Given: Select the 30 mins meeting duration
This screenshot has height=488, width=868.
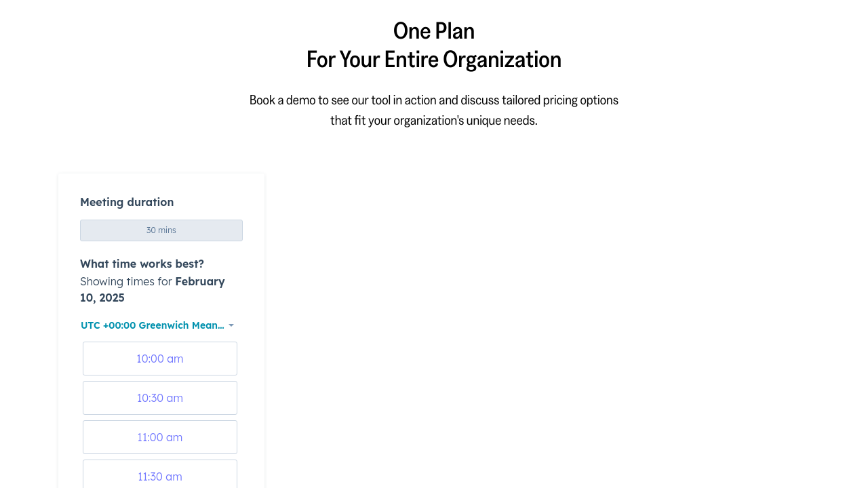Looking at the screenshot, I should click(161, 230).
